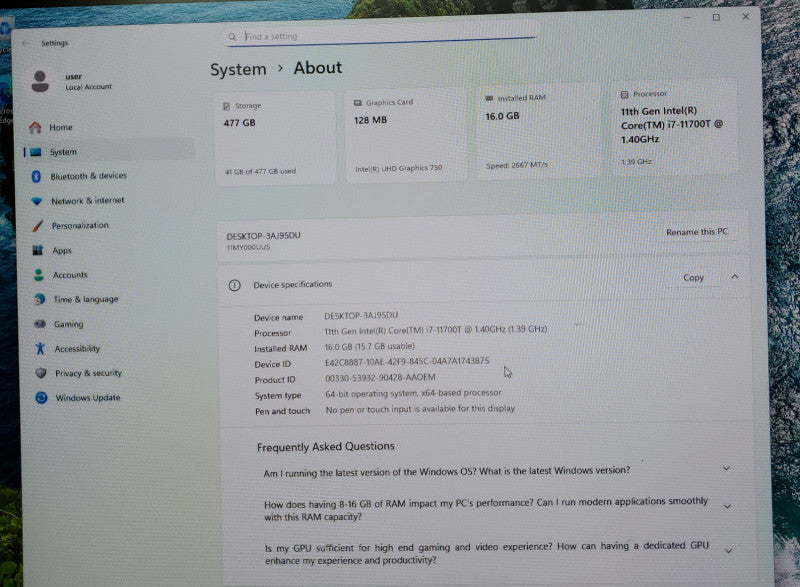Click Rename this PC button

[x=696, y=232]
